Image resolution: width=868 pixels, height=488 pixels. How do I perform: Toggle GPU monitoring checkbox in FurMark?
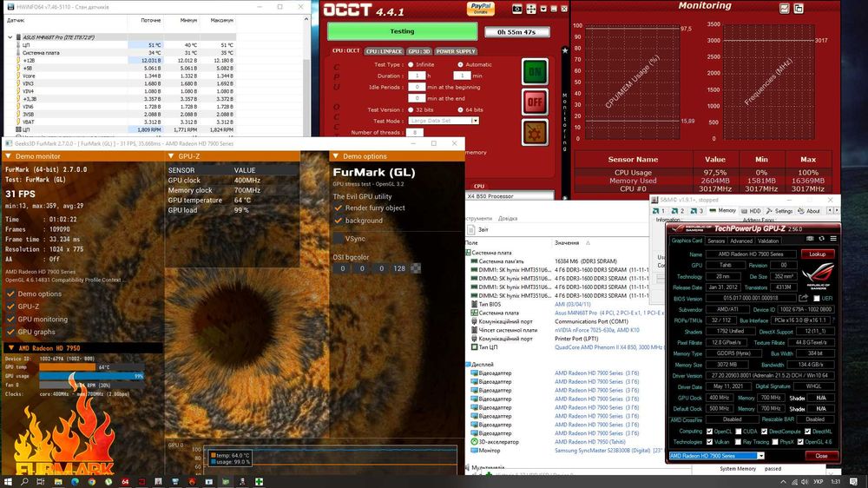tap(10, 319)
